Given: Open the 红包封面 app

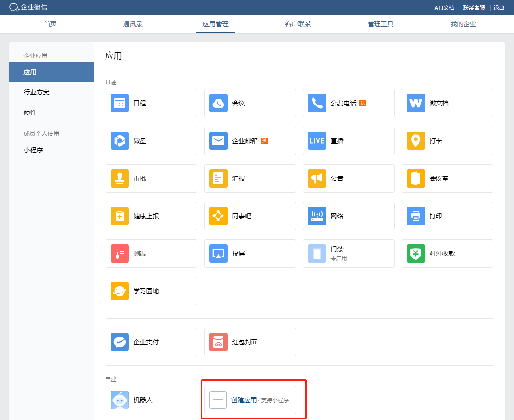Looking at the screenshot, I should 250,342.
